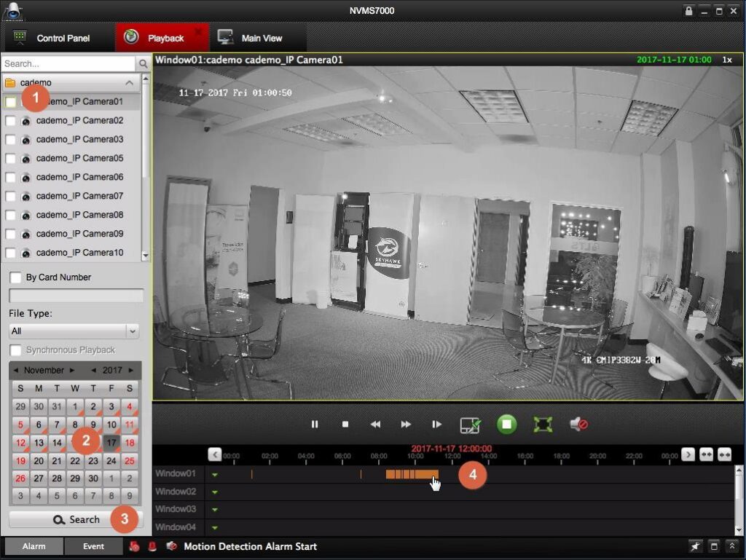Click the green stop recording clip icon
Screen dimensions: 746x560
[x=507, y=424]
